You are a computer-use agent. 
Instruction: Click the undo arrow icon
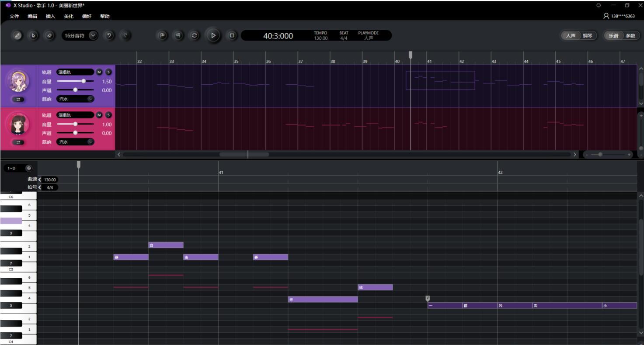click(109, 36)
